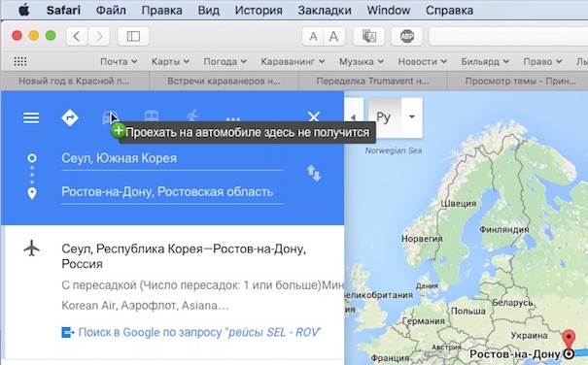The image size is (588, 365).
Task: Click the Германия label on map
Action: (x=424, y=321)
